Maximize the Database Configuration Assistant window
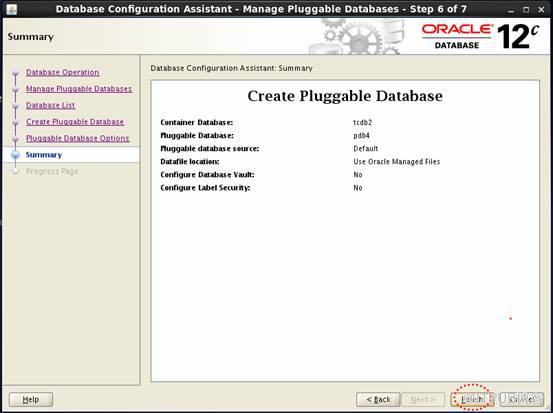Viewport: 553px width, 413px height. [x=526, y=10]
